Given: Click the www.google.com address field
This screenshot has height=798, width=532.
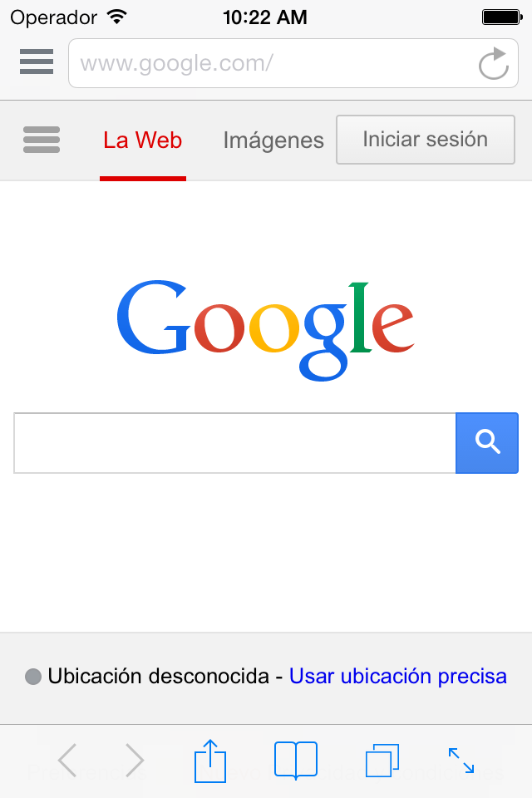Looking at the screenshot, I should (275, 63).
